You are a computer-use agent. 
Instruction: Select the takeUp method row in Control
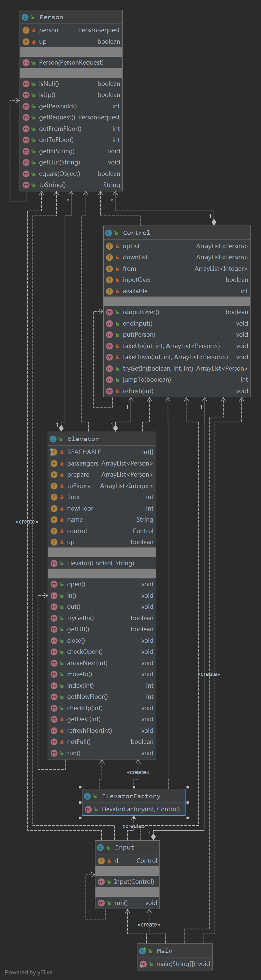click(171, 346)
